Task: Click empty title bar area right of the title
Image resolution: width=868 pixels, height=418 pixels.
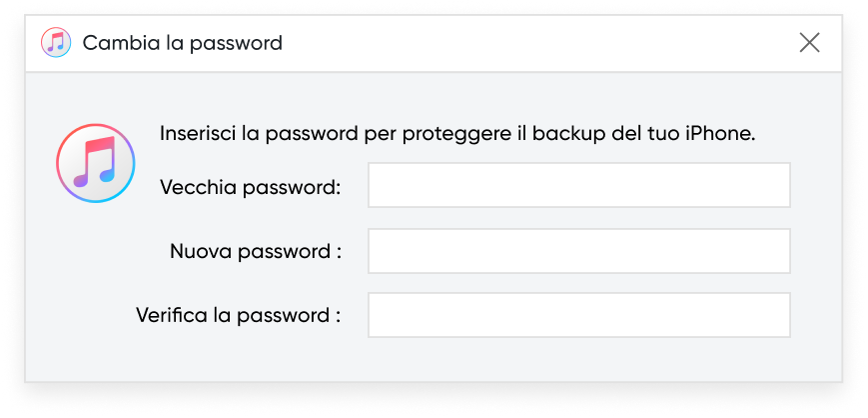Action: pyautogui.click(x=539, y=43)
